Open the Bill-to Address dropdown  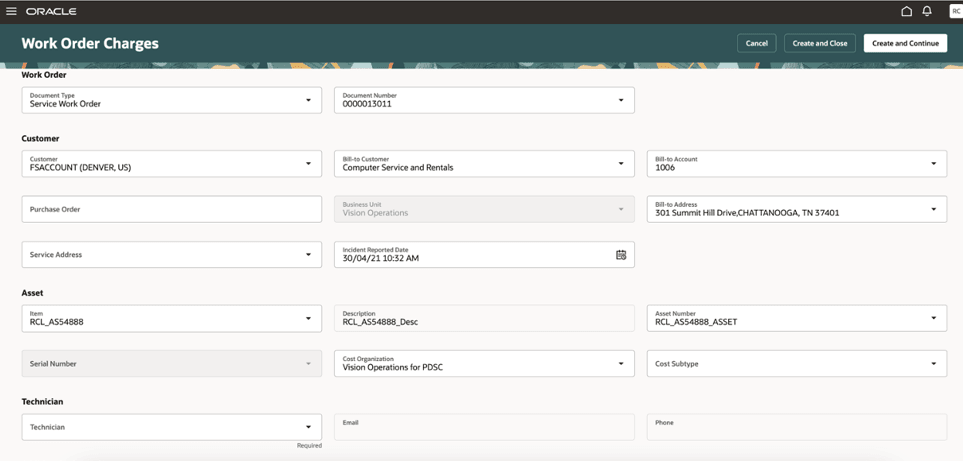pos(934,209)
